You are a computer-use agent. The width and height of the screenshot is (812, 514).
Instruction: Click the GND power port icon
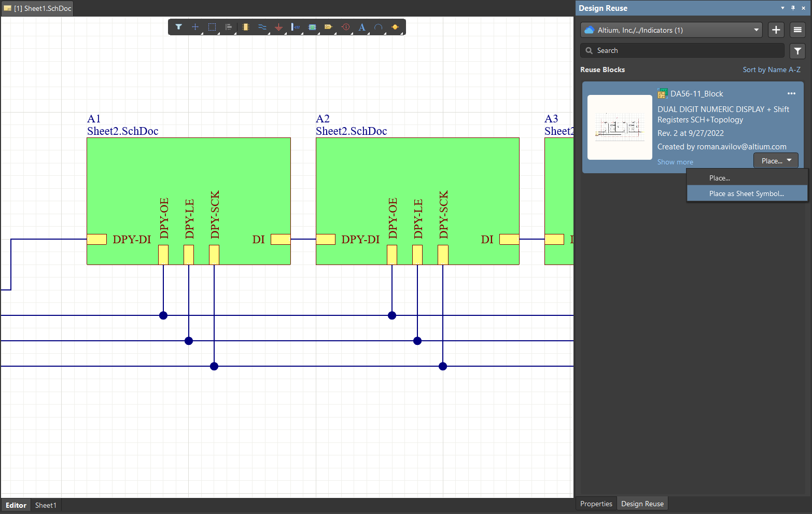coord(278,27)
